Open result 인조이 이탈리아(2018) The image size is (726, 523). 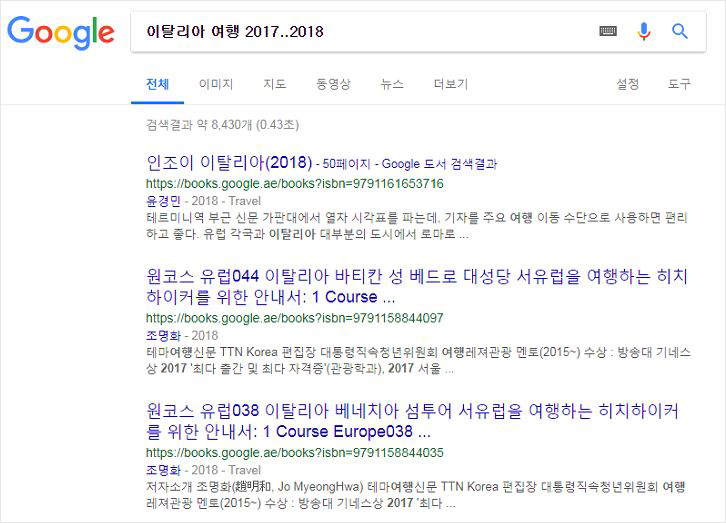229,162
